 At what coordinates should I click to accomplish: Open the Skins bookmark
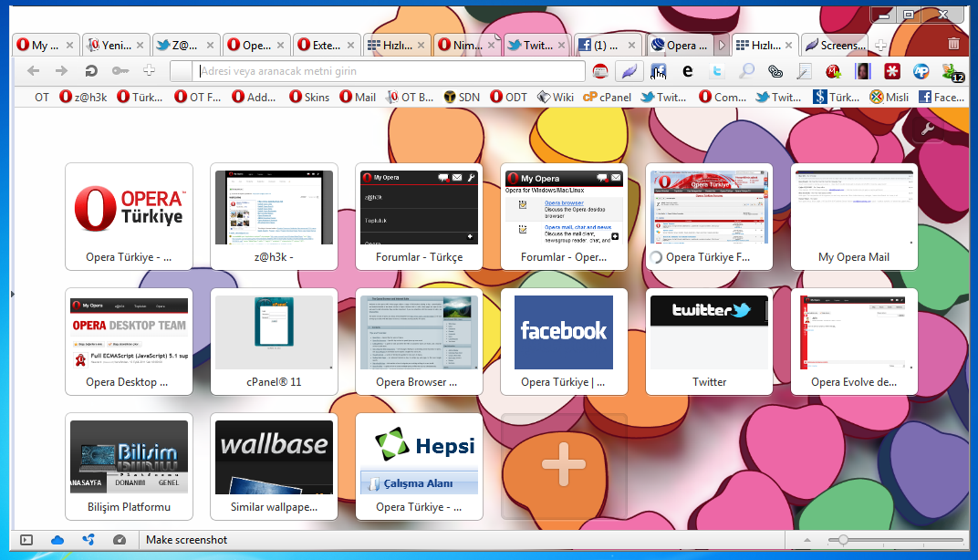point(309,98)
